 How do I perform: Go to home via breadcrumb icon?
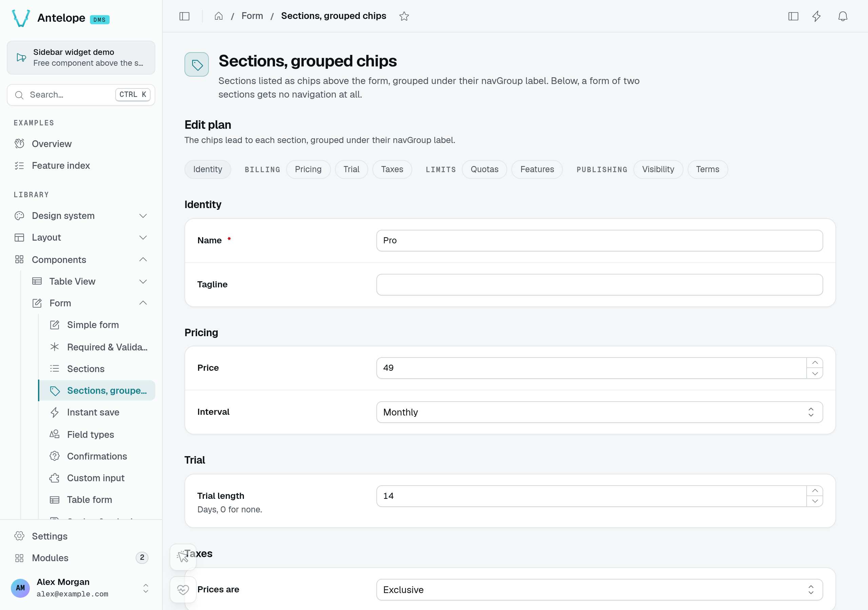[218, 16]
